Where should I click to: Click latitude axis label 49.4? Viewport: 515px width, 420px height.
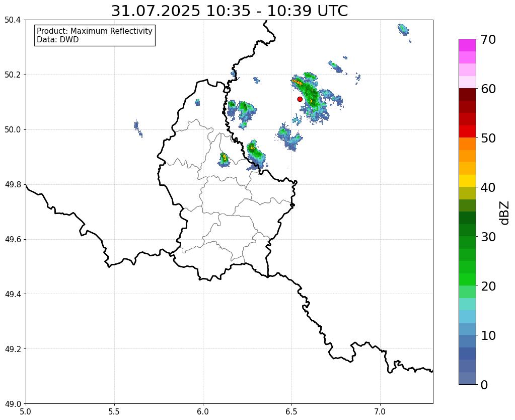[13, 294]
